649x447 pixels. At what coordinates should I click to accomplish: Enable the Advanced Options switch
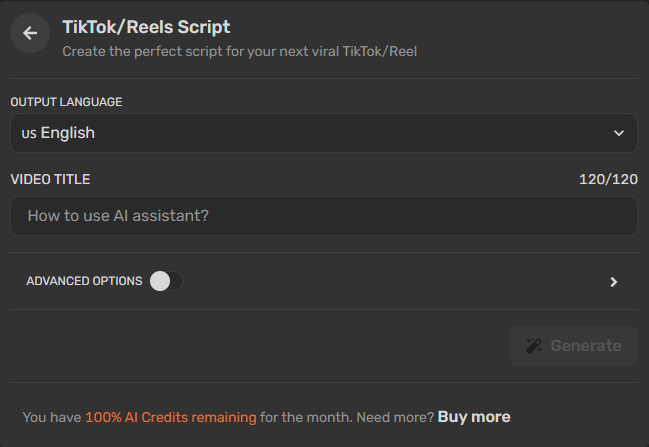click(x=166, y=281)
